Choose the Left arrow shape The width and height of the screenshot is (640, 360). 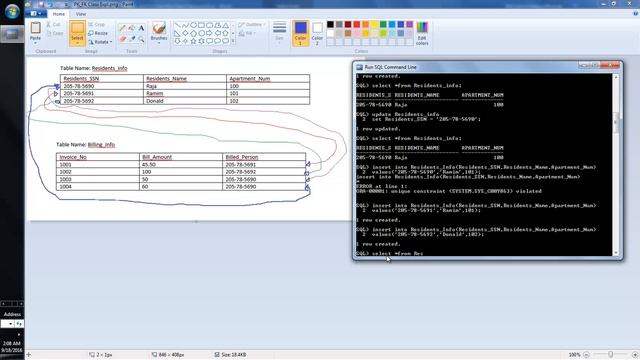pos(218,33)
